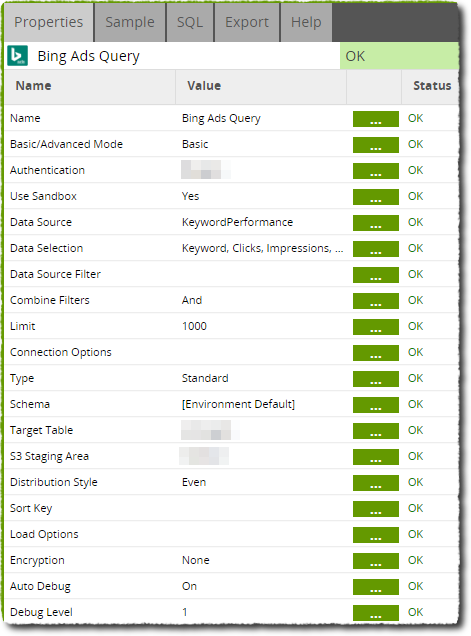
Task: Switch to the SQL tab
Action: point(190,22)
